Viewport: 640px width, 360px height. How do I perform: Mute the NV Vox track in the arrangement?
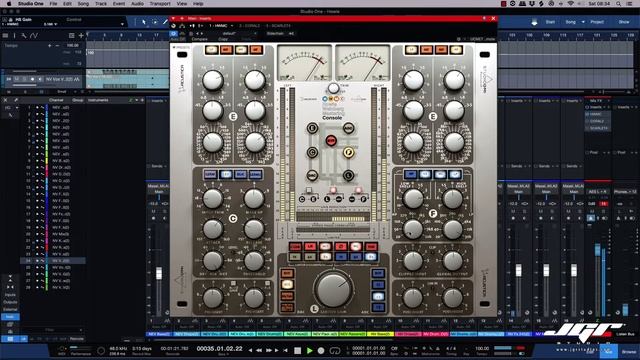tap(17, 79)
